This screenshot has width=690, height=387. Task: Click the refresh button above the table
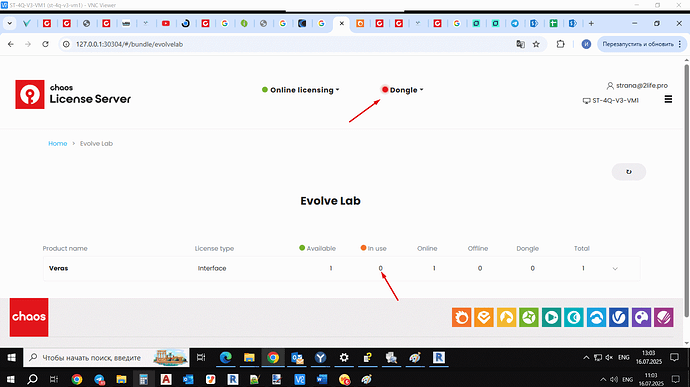tap(629, 172)
